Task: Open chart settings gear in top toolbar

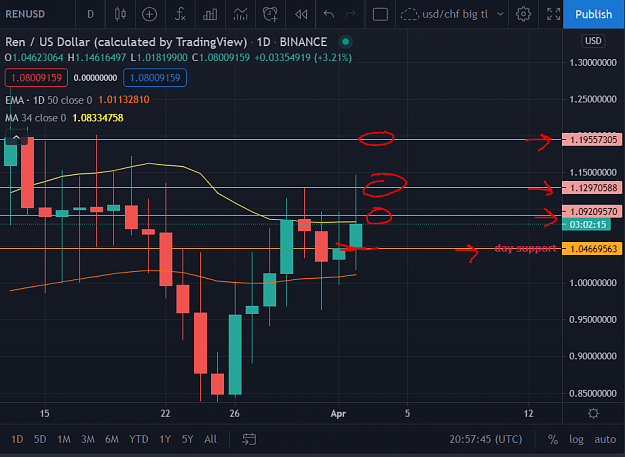Action: pyautogui.click(x=523, y=14)
